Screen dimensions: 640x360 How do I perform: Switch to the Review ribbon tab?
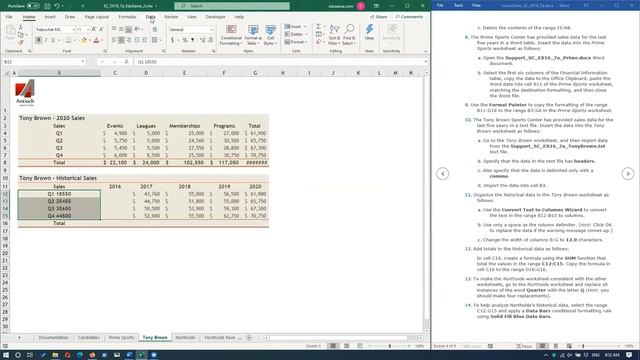[x=171, y=17]
